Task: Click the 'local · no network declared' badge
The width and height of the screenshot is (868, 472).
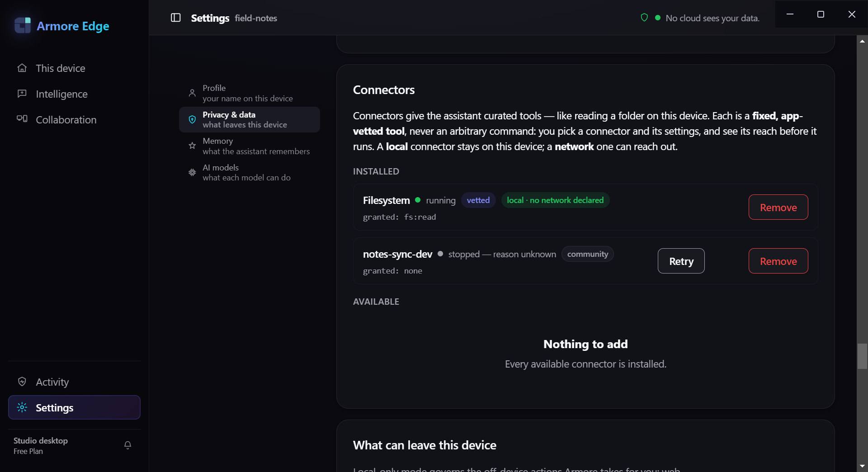Action: 555,200
